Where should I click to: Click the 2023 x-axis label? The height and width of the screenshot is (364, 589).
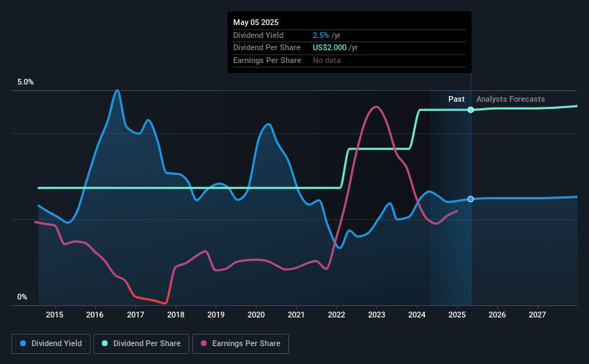[377, 315]
